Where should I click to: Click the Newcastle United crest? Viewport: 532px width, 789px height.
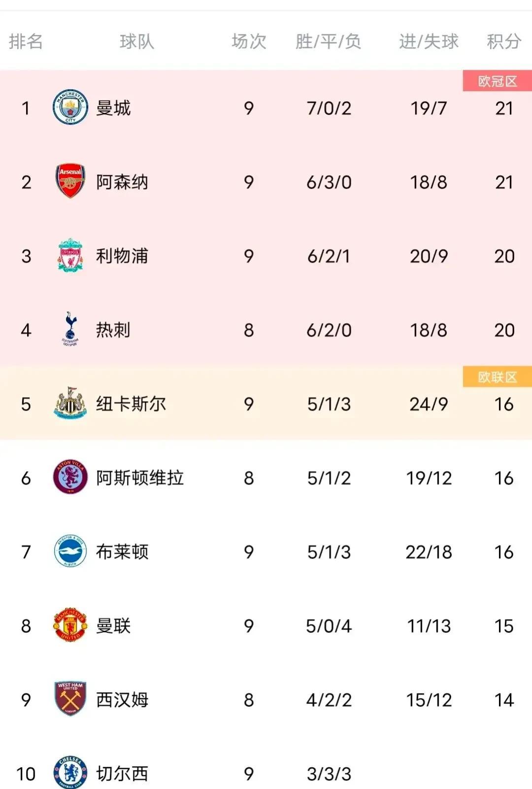[x=70, y=403]
